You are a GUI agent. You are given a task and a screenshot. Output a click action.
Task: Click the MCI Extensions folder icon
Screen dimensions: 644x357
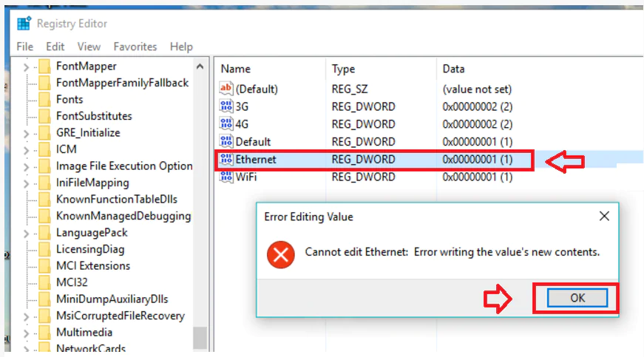[x=44, y=266]
